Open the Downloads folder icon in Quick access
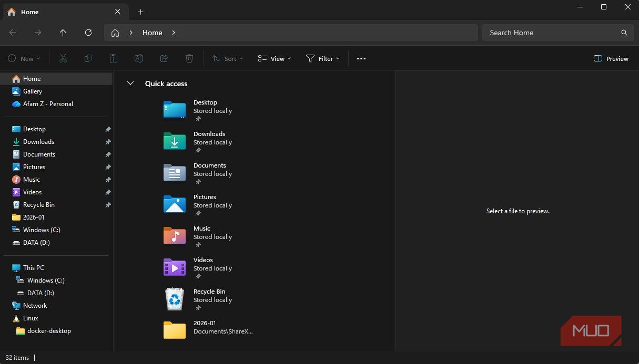The image size is (639, 364). point(175,141)
